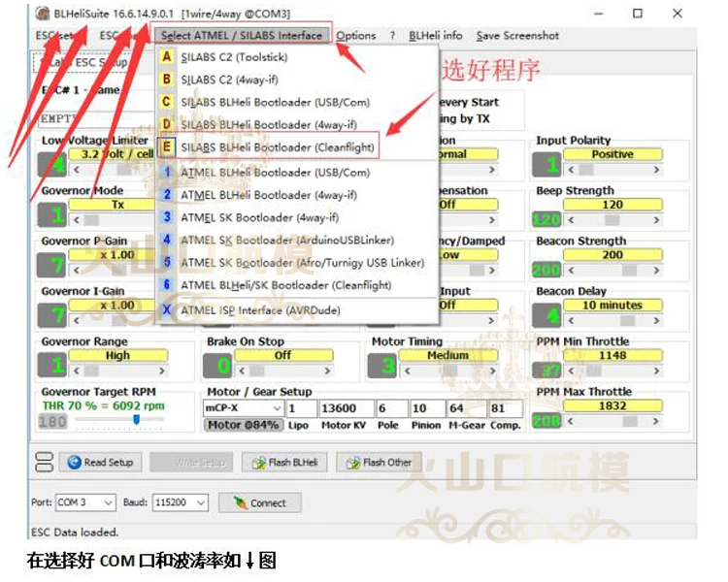
Task: Select ATMEL SK Bootloader (ArduinoUSBLinker)
Action: click(x=287, y=240)
